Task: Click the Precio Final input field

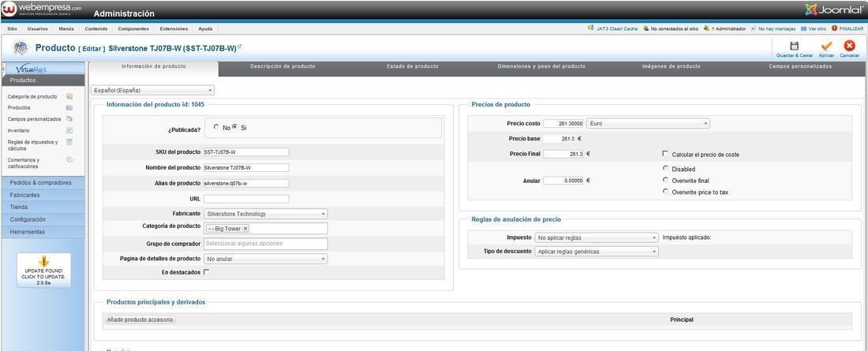Action: click(x=563, y=154)
